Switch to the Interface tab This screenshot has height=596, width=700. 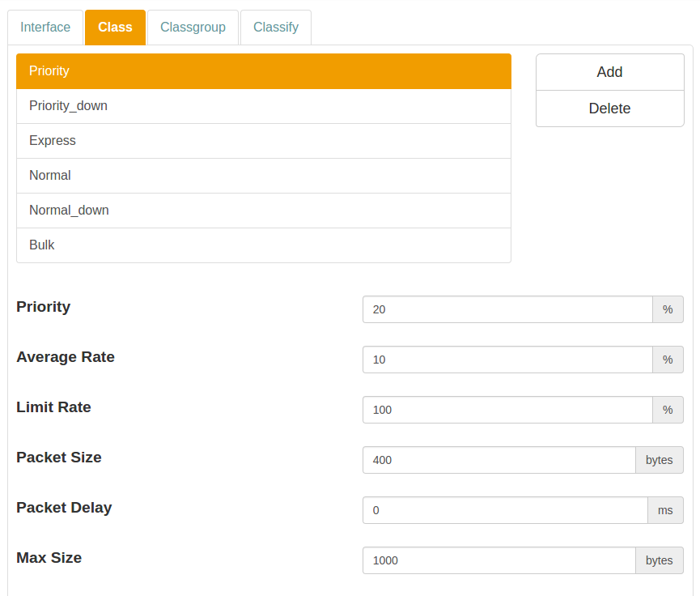45,28
